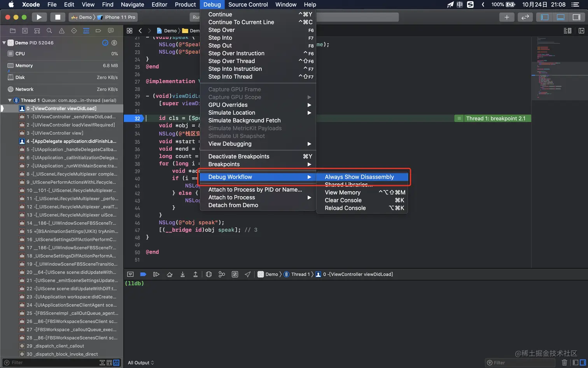Click the code review arrows button
This screenshot has width=588, height=368.
pos(525,17)
